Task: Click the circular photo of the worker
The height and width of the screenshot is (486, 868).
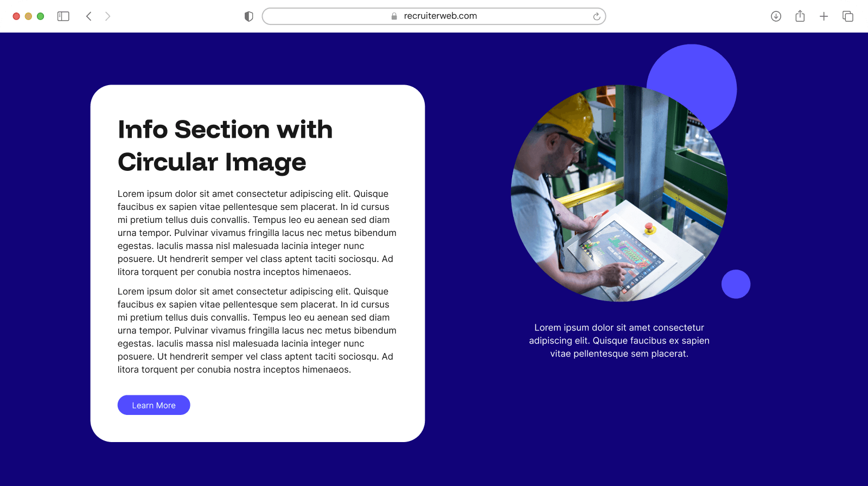Action: [x=619, y=193]
